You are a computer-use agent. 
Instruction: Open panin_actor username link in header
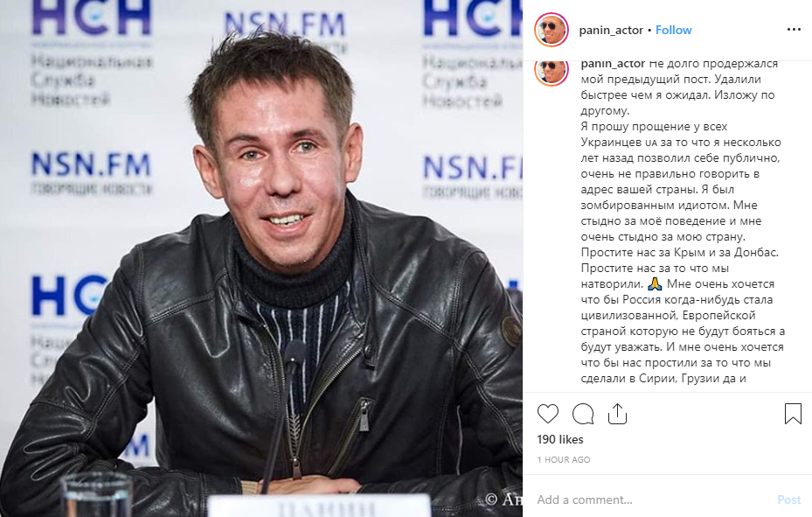[x=611, y=30]
